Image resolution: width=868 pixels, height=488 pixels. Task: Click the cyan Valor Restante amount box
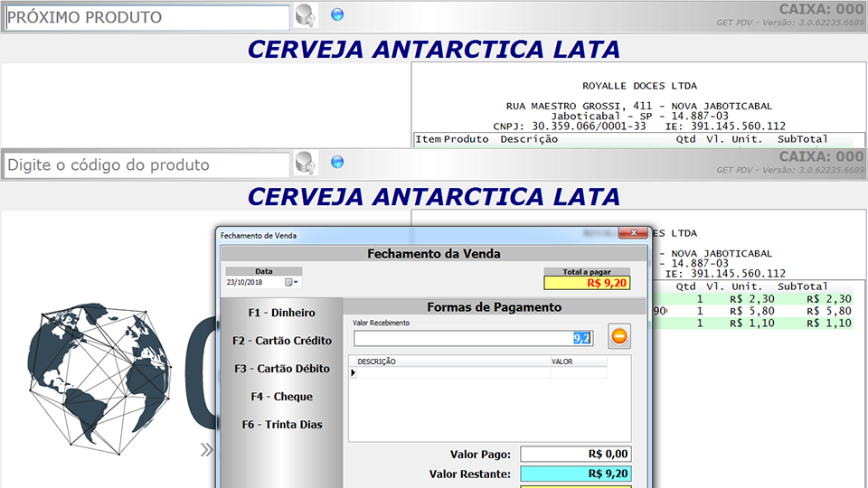point(576,474)
